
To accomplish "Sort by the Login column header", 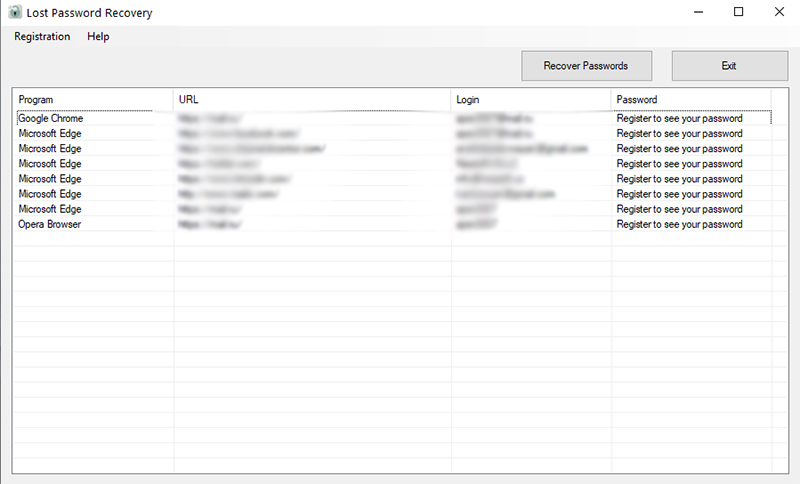I will (531, 99).
